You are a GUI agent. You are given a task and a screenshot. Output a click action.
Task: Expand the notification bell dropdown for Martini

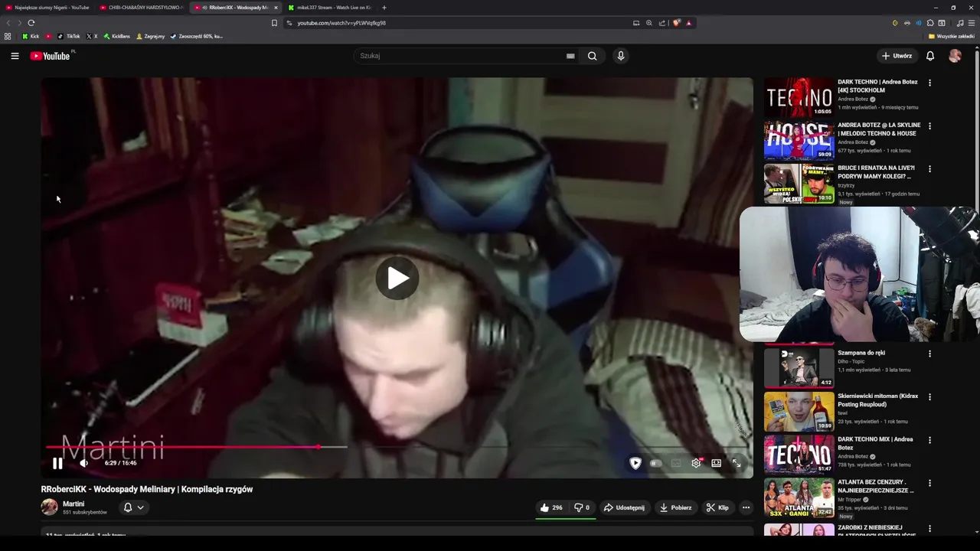coord(134,507)
